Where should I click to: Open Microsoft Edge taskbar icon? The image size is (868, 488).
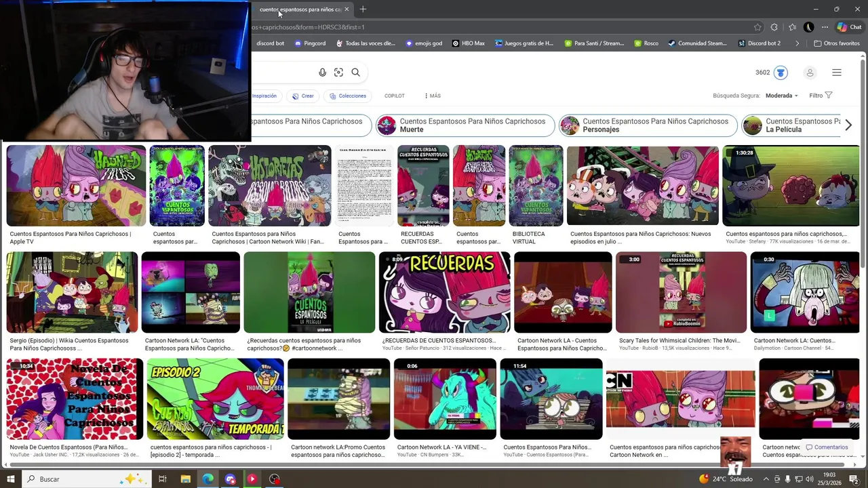pyautogui.click(x=208, y=479)
